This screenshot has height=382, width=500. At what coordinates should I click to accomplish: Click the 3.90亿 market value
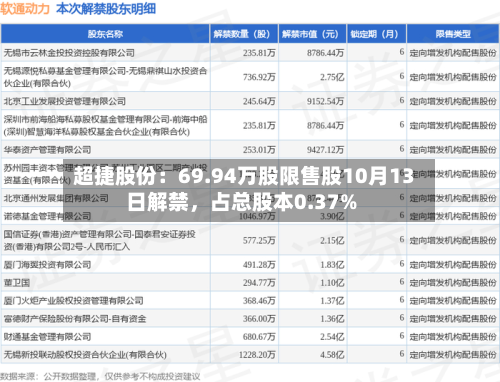332,216
